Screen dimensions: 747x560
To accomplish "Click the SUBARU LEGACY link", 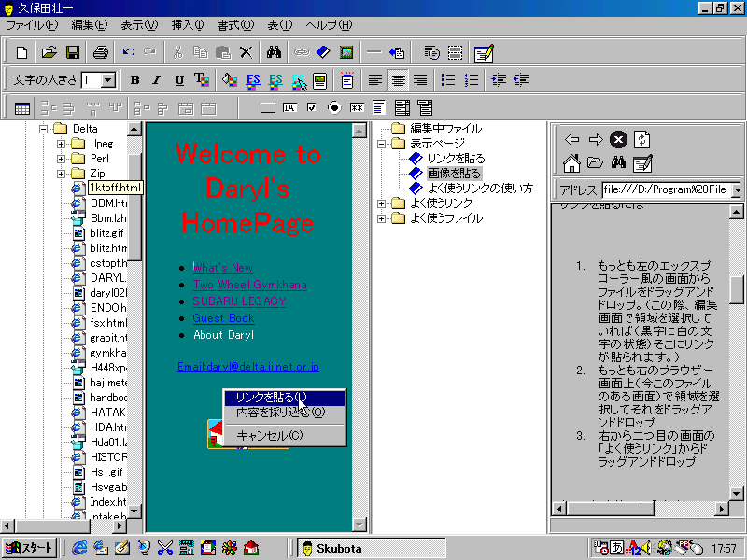I will pyautogui.click(x=240, y=301).
